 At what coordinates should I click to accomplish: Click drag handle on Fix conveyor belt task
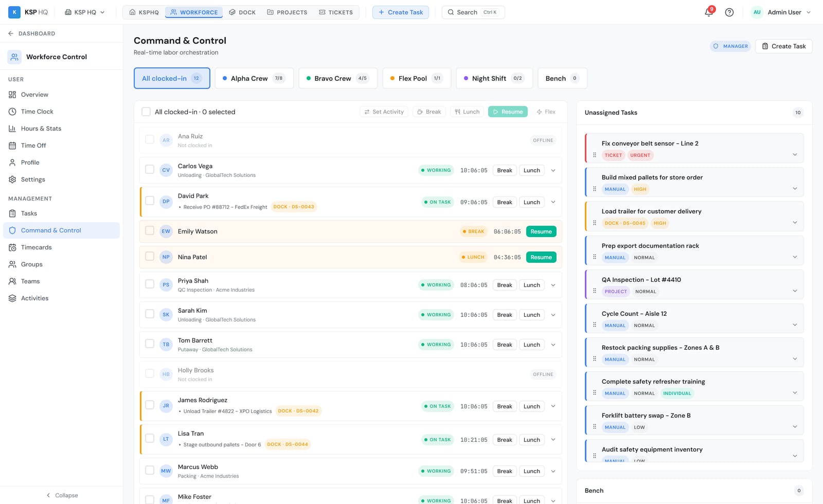(x=595, y=155)
